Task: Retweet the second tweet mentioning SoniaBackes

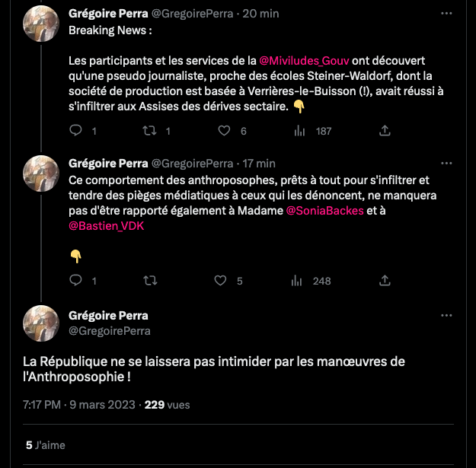Action: pos(150,281)
